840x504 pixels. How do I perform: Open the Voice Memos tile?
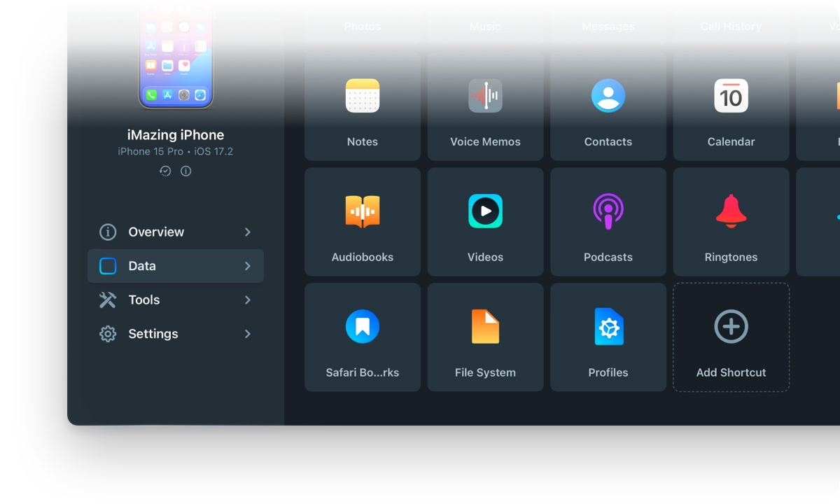(x=485, y=106)
